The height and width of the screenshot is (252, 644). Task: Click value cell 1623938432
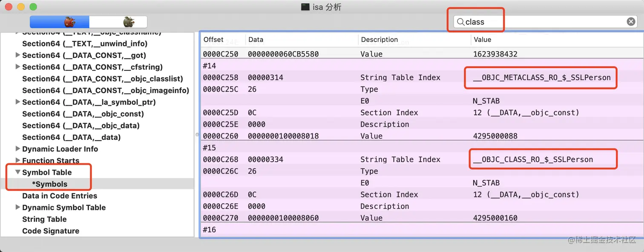[495, 54]
